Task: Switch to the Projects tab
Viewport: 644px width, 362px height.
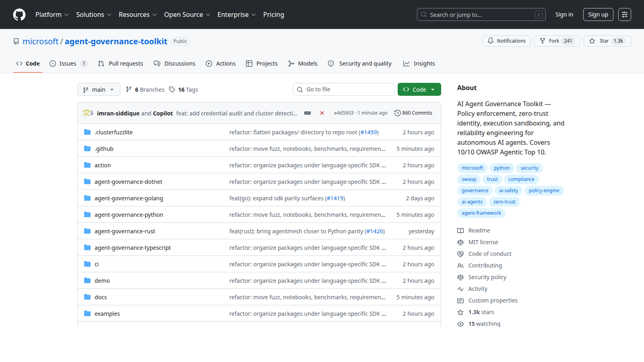Action: (262, 64)
